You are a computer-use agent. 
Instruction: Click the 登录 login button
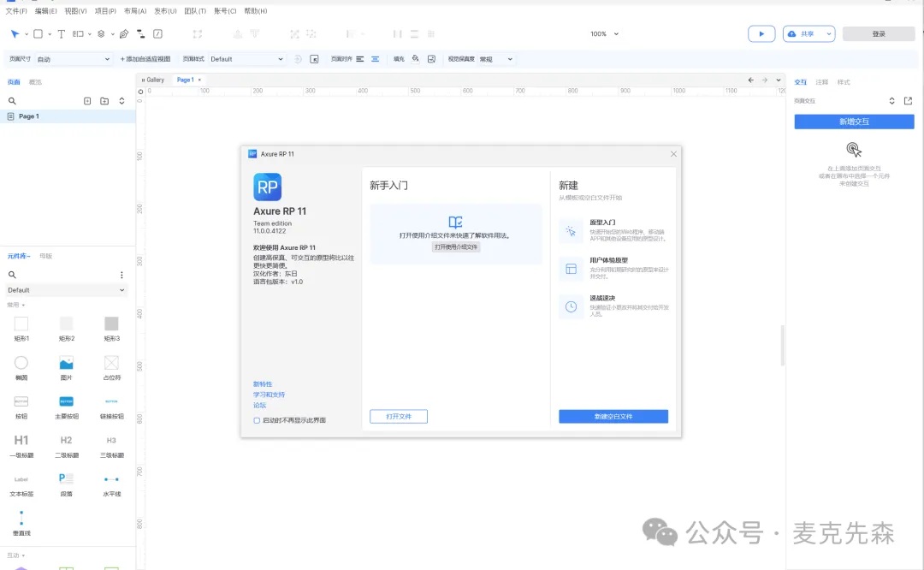[x=879, y=34]
